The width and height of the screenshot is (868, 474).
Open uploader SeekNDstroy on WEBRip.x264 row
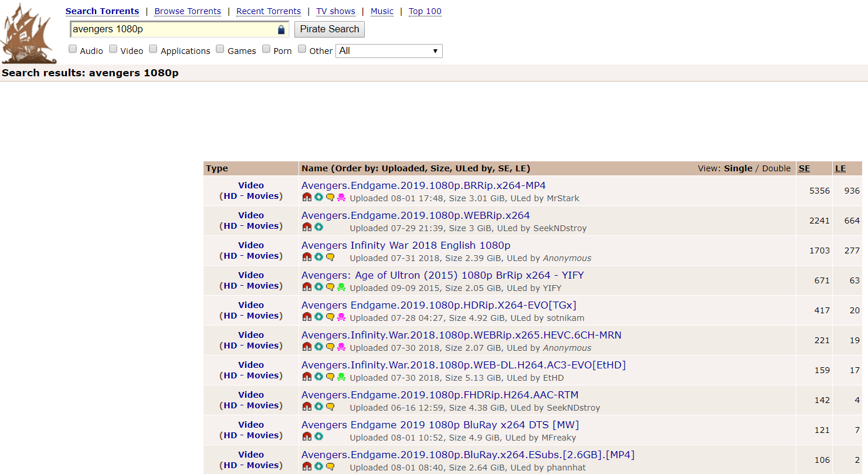tap(560, 228)
